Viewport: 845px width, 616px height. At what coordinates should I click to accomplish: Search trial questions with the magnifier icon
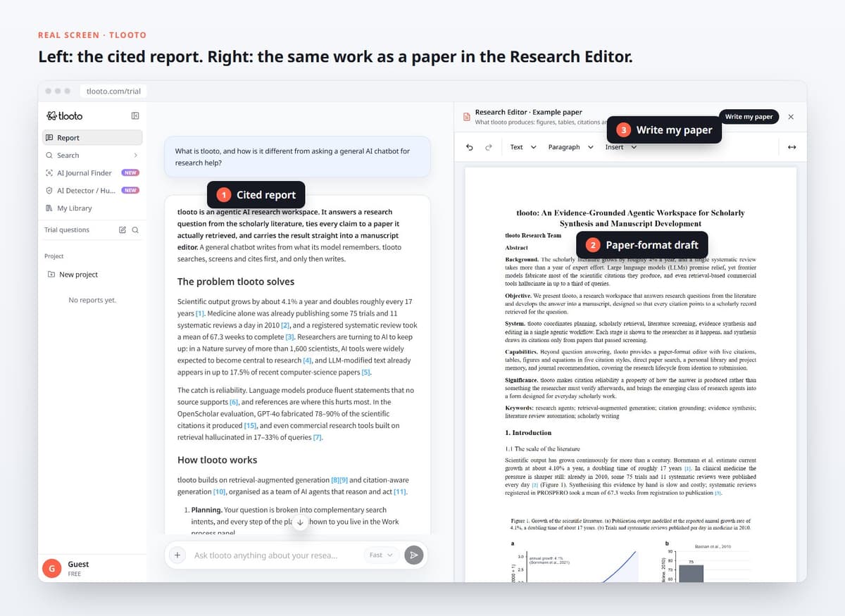(135, 230)
